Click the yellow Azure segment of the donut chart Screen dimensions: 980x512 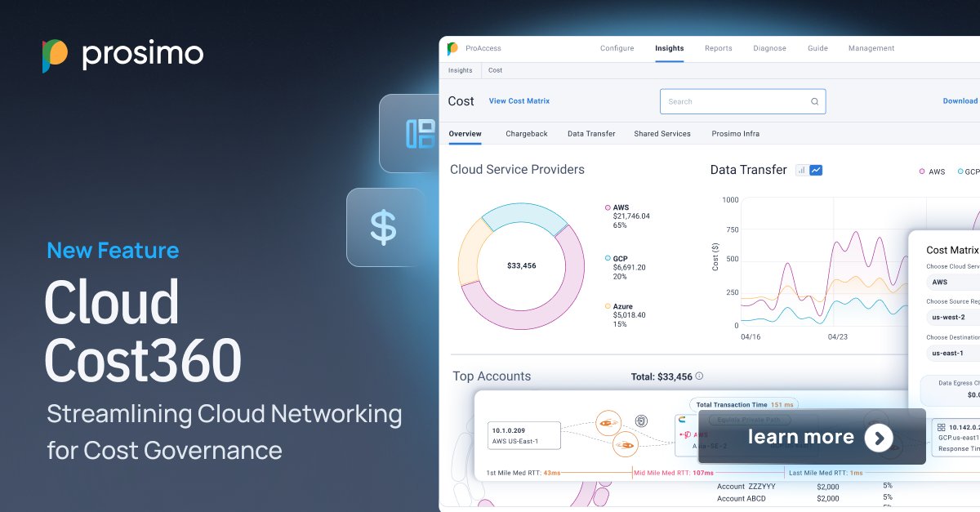pos(469,252)
